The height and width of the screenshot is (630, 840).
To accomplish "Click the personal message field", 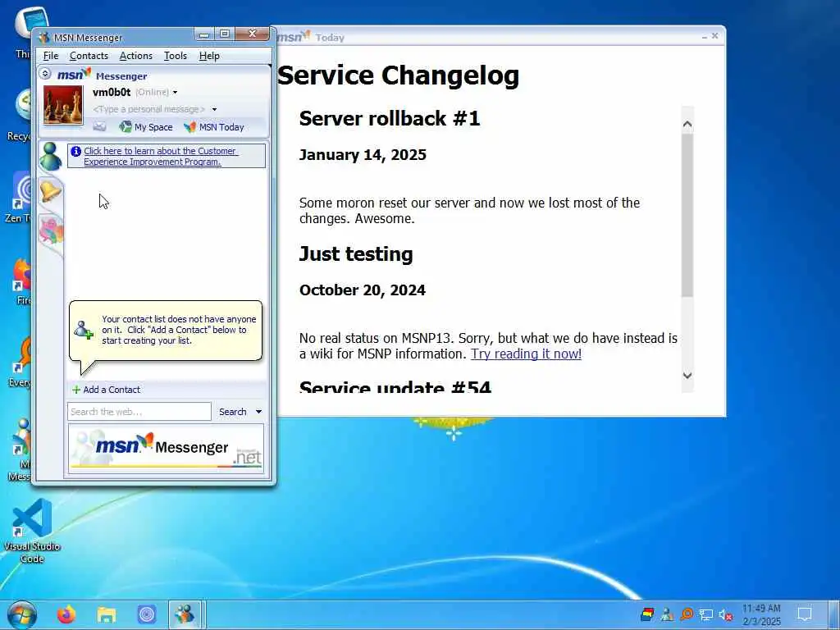I will pos(148,109).
